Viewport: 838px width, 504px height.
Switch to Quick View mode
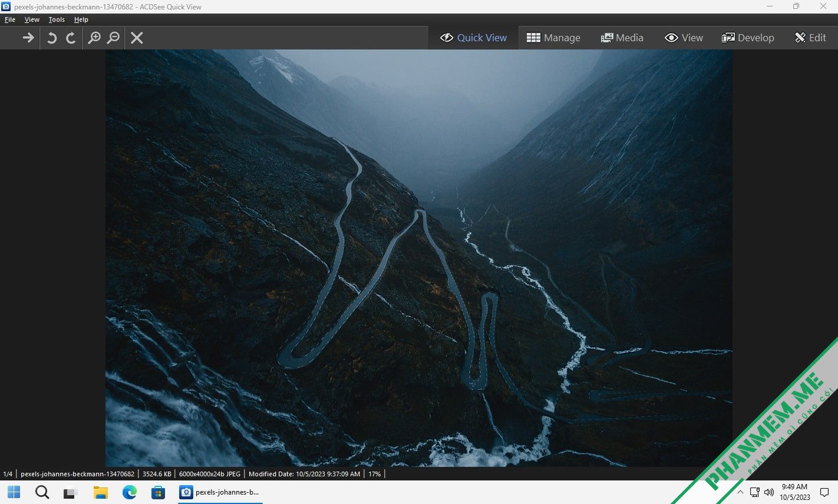pyautogui.click(x=473, y=38)
